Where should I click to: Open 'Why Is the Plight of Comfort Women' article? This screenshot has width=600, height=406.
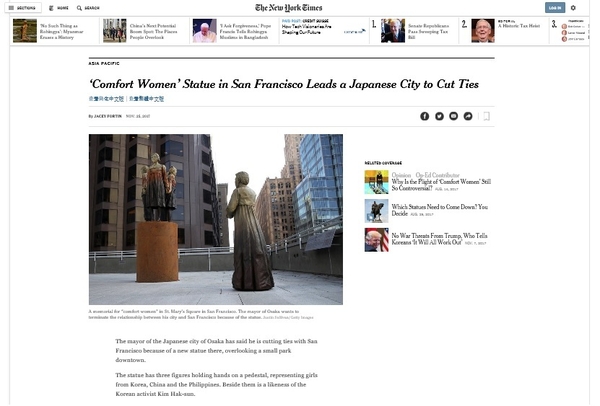coord(441,185)
